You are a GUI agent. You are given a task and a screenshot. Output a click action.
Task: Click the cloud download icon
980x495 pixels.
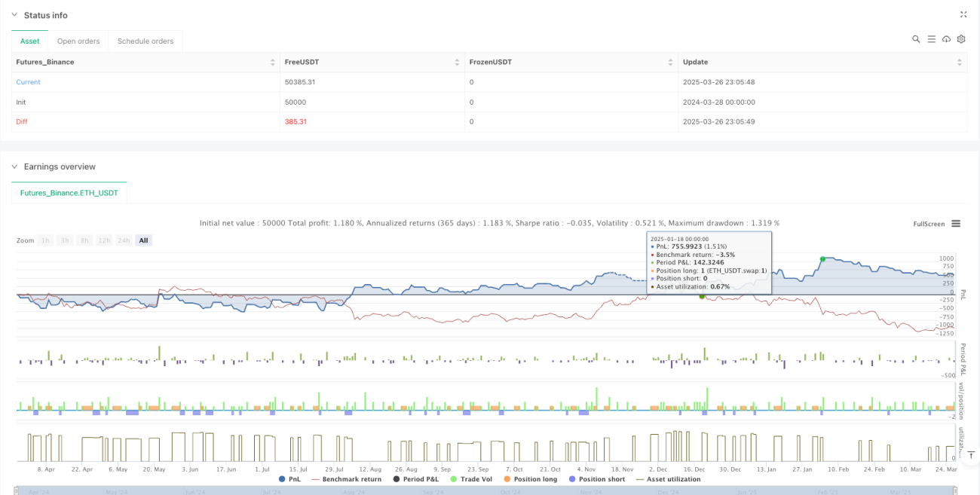tap(946, 39)
